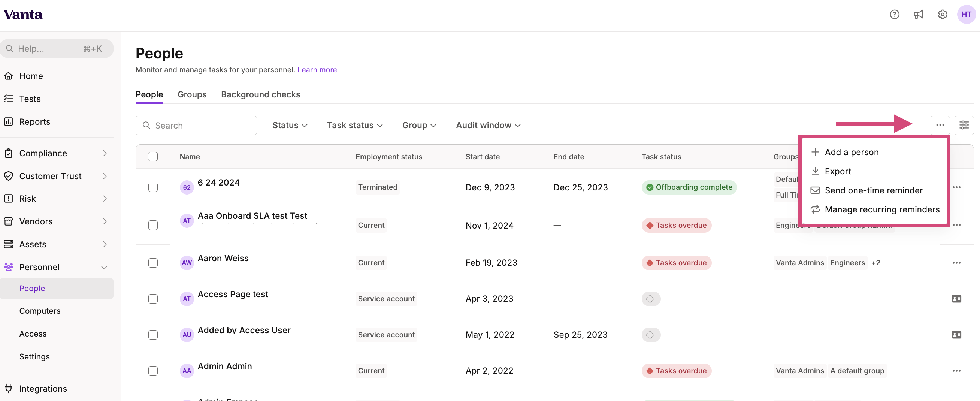The height and width of the screenshot is (401, 980).
Task: Select the checkbox for Aaron Weiss
Action: 153,263
